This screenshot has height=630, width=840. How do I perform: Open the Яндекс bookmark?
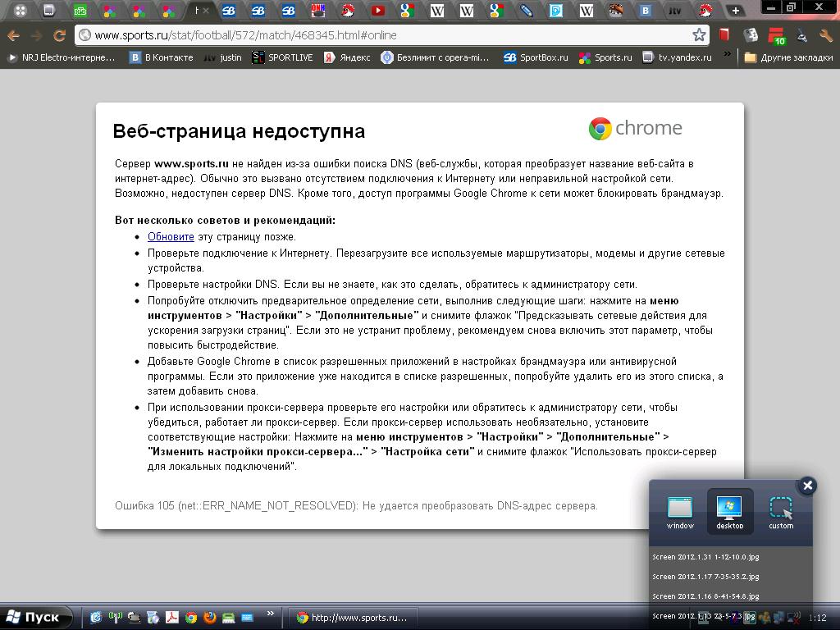coord(347,57)
